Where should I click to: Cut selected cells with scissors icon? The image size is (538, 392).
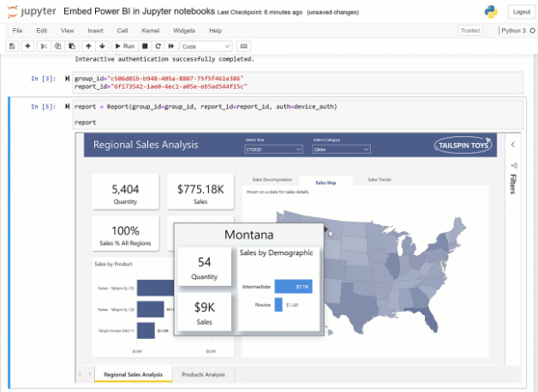coord(44,46)
